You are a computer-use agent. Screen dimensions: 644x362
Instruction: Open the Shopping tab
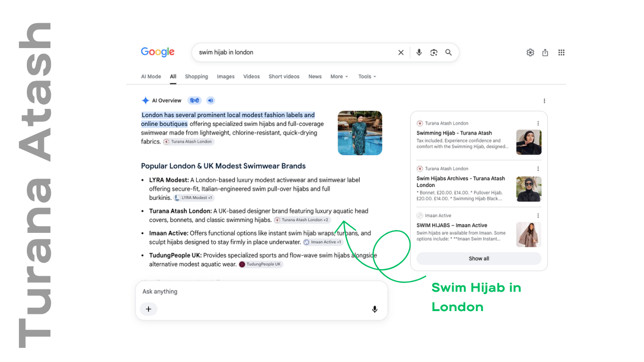[197, 76]
